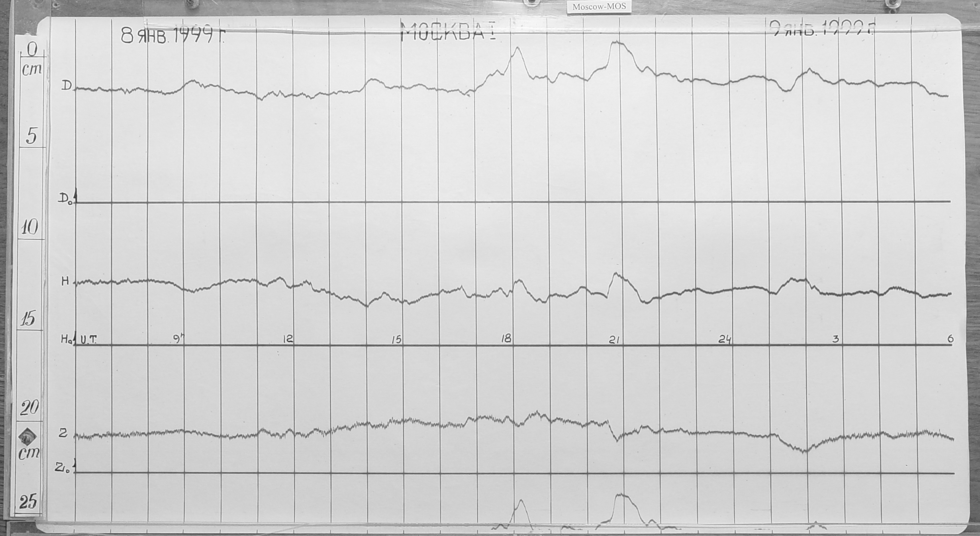The image size is (980, 536).
Task: Click the 12 hour marker
Action: 287,339
